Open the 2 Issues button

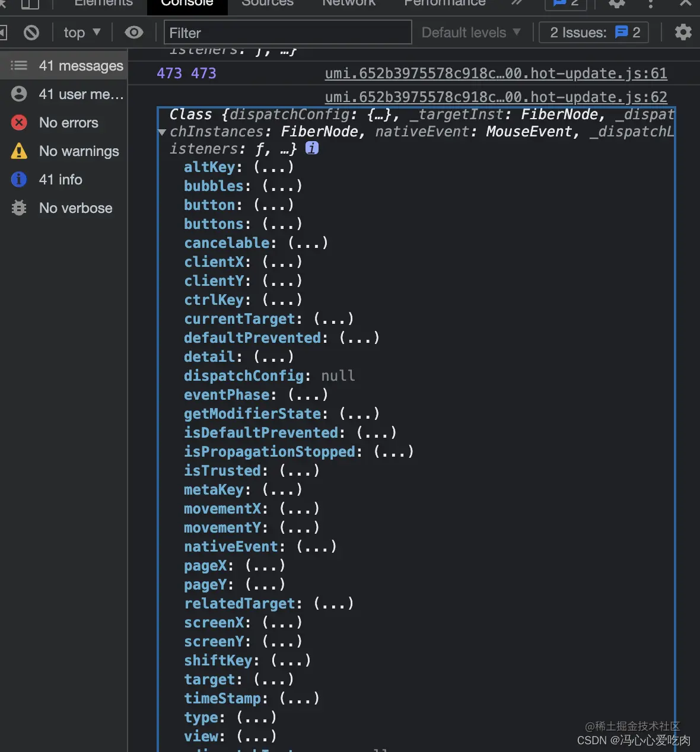pyautogui.click(x=593, y=33)
